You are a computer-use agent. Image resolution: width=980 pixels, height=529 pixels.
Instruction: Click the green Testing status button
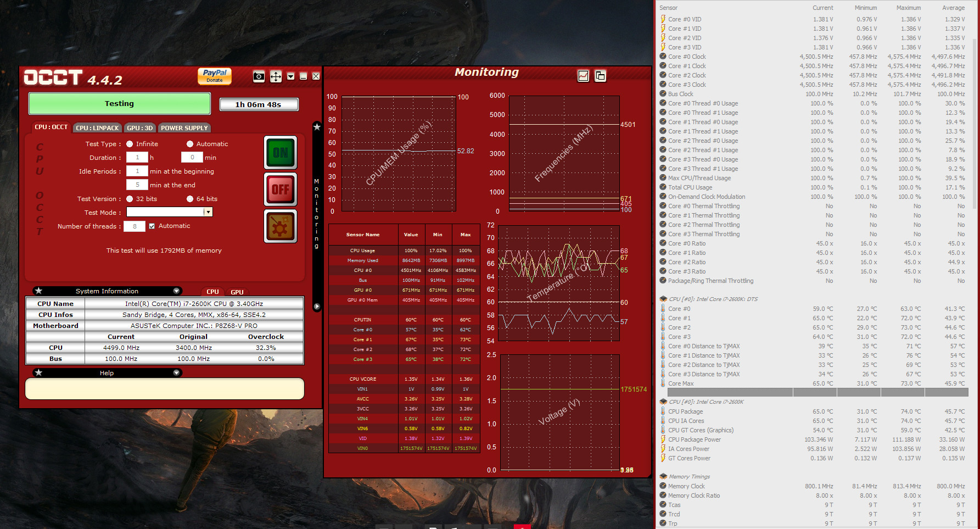(x=119, y=103)
